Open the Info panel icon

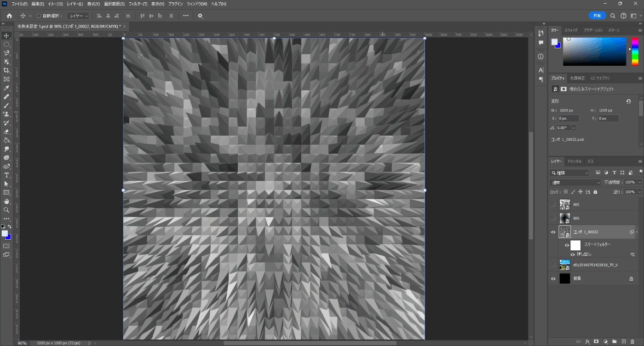click(x=541, y=56)
